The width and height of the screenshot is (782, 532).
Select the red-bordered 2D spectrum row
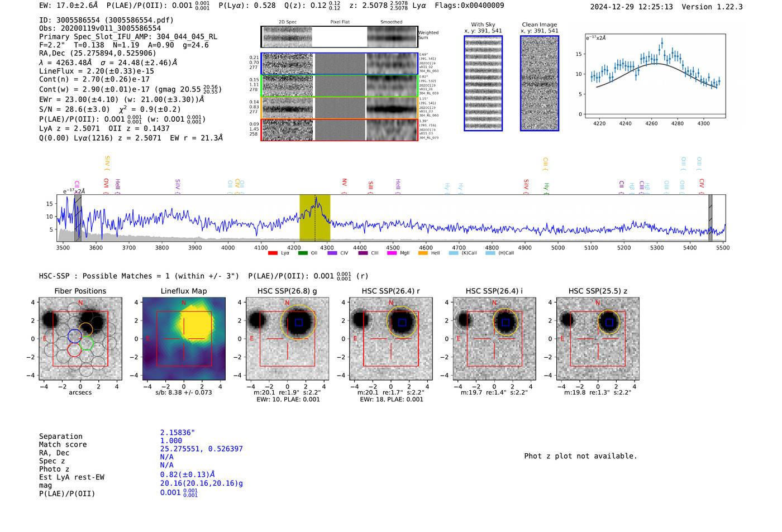click(x=340, y=130)
